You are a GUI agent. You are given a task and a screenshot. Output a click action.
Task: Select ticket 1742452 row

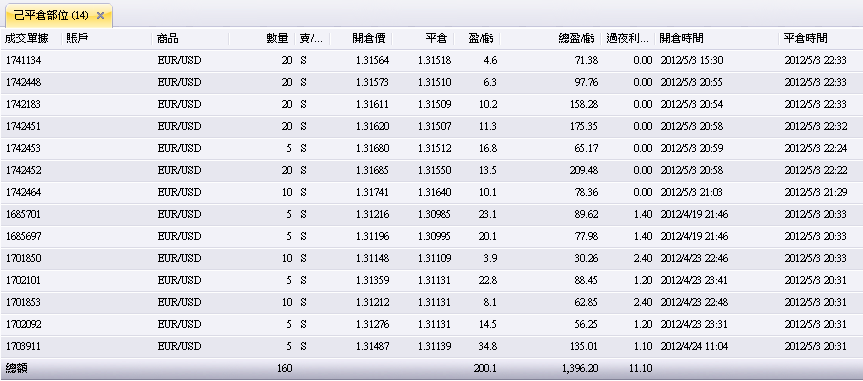pos(432,171)
